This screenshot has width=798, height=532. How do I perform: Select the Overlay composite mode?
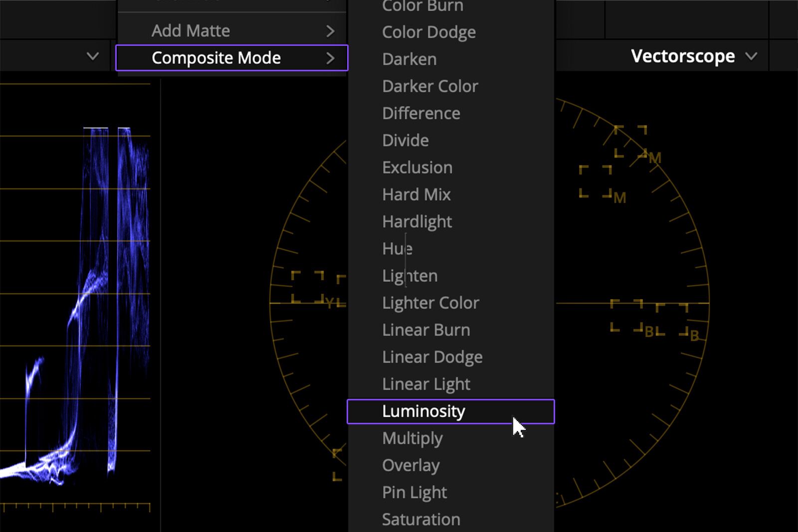tap(410, 465)
